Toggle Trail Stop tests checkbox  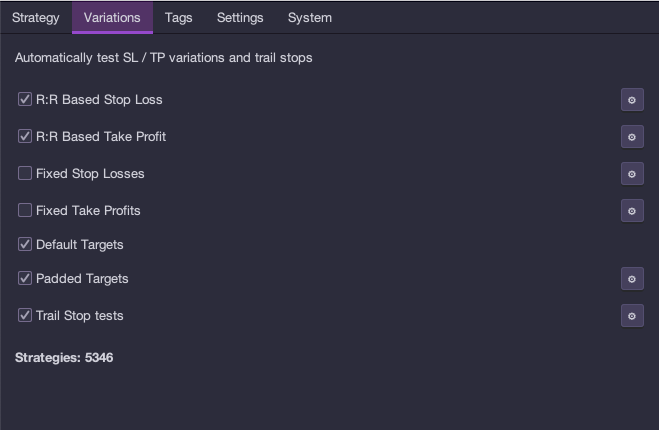click(x=25, y=315)
